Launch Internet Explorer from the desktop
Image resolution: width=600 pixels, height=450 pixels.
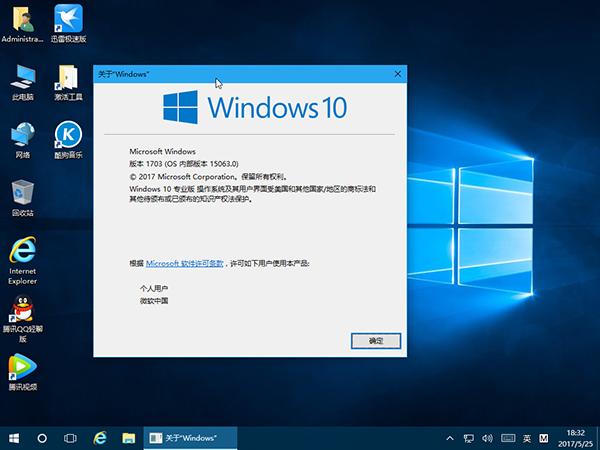22,251
